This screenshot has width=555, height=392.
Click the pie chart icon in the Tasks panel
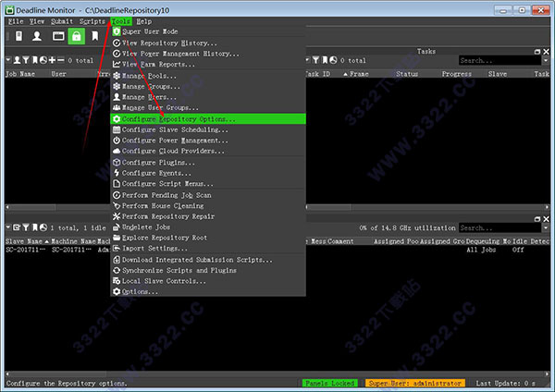pyautogui.click(x=333, y=60)
